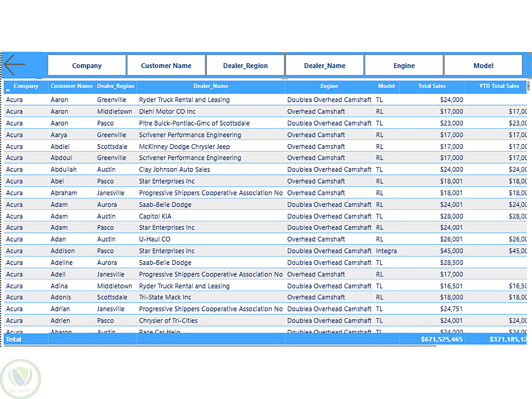The height and width of the screenshot is (399, 532).
Task: Click the '$26,001' total sales cell for Adan
Action: point(451,239)
